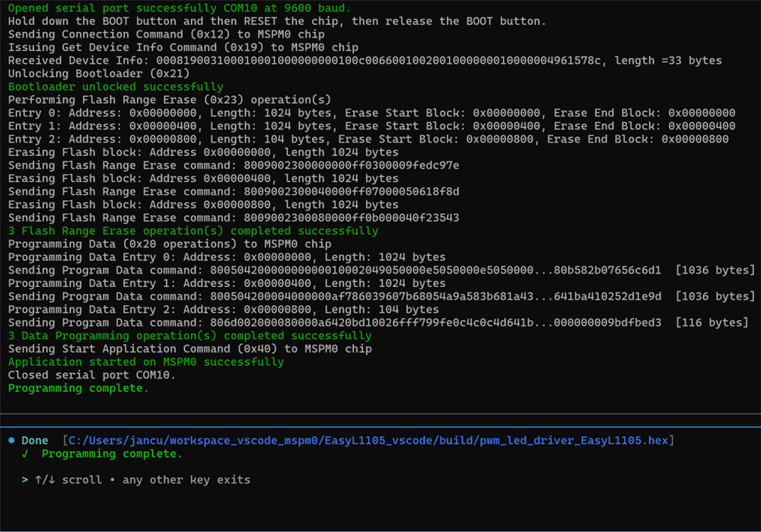This screenshot has height=532, width=761.
Task: Click the green checkmark beside Programming complete
Action: pos(25,454)
